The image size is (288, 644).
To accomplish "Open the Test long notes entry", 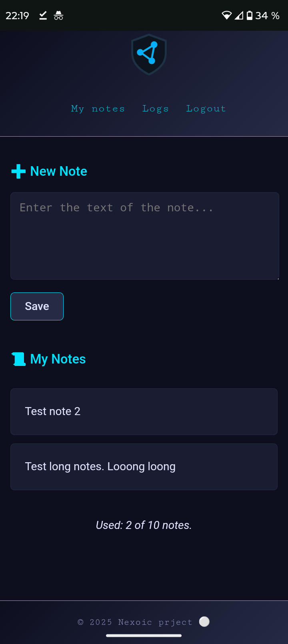I will coord(144,466).
